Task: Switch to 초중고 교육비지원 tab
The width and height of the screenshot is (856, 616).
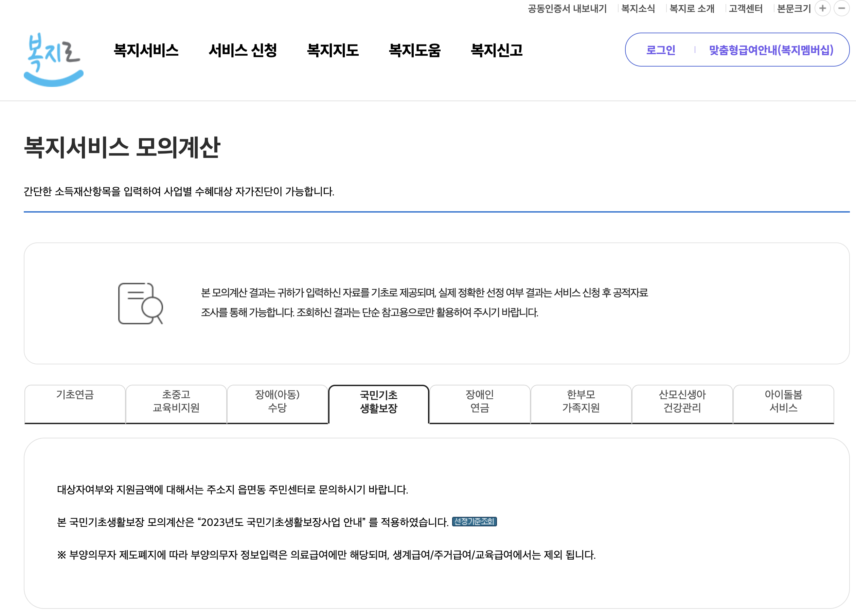Action: (x=176, y=401)
